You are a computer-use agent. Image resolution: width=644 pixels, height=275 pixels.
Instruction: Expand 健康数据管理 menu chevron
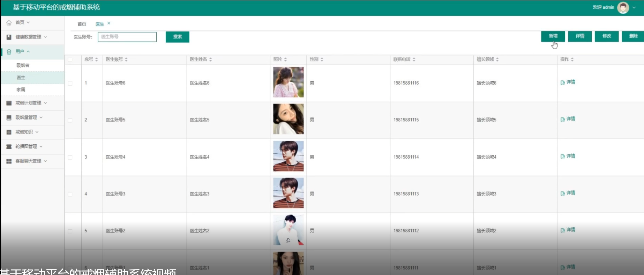(x=45, y=37)
